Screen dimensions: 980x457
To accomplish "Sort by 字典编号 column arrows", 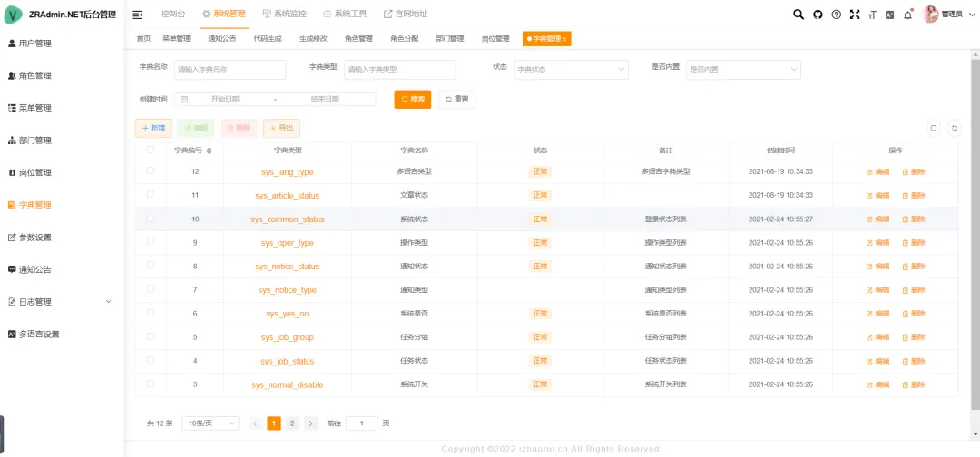I will [x=210, y=151].
